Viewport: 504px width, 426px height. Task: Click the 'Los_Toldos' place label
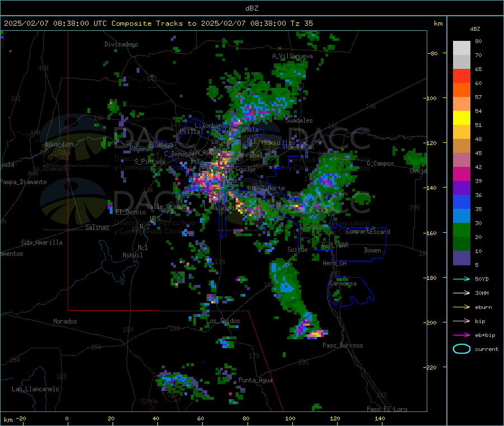223,321
